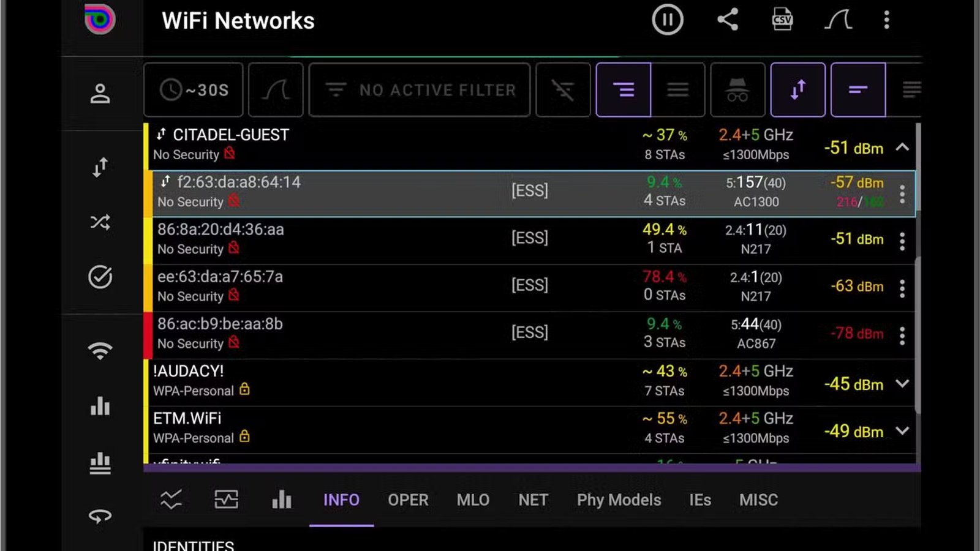Open the bar chart sidebar icon
This screenshot has height=551, width=980.
point(100,406)
